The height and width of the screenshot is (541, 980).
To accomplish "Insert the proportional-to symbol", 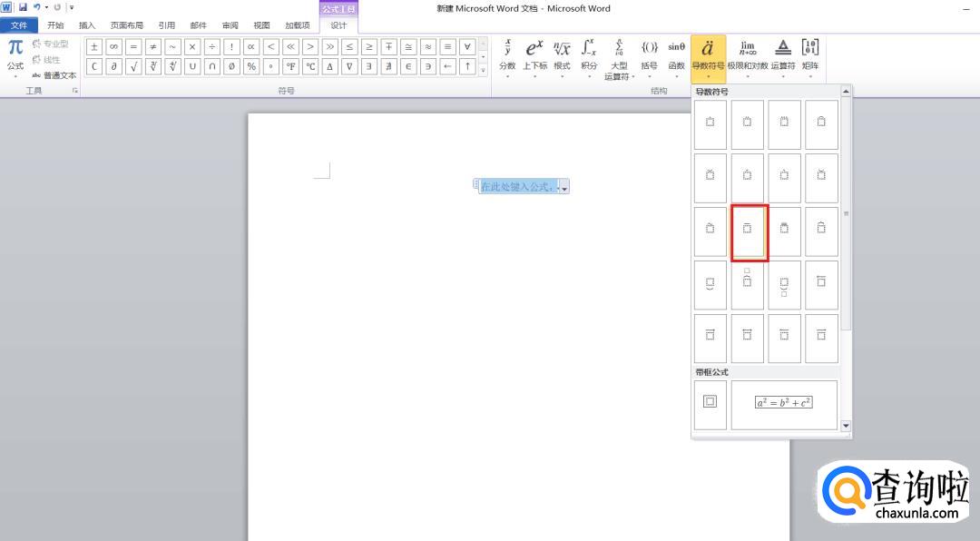I will (251, 47).
